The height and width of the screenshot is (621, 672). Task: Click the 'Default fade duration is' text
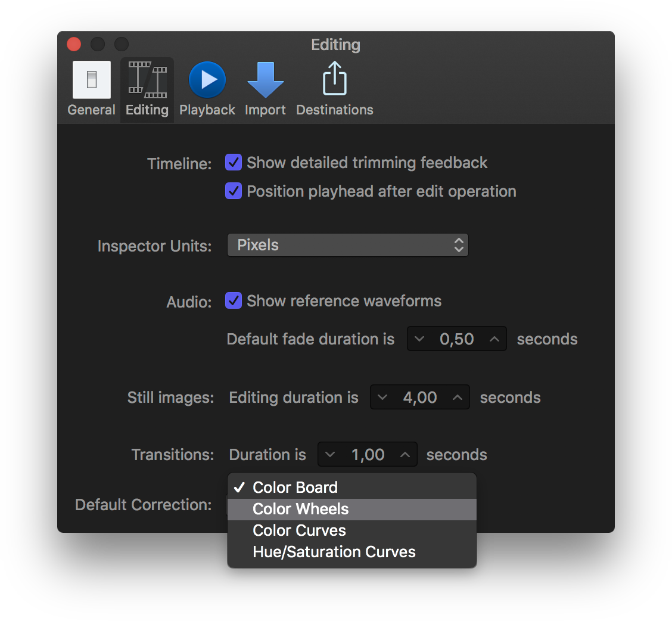(x=310, y=339)
